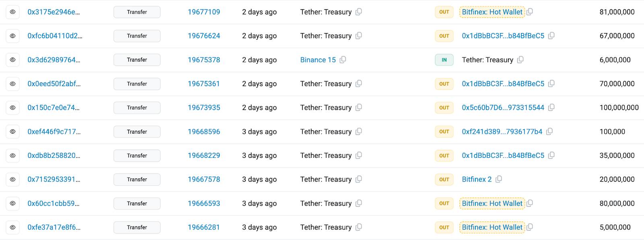Open Bitfinex: Hot Wallet in 80,000,000 row
This screenshot has width=644, height=240.
click(x=492, y=203)
